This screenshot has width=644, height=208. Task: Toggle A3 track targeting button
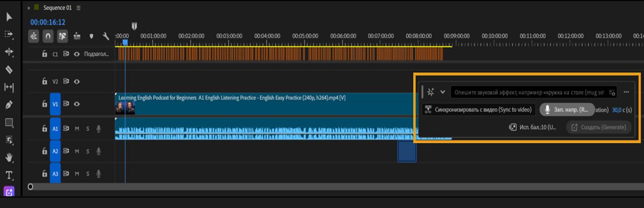(x=55, y=174)
